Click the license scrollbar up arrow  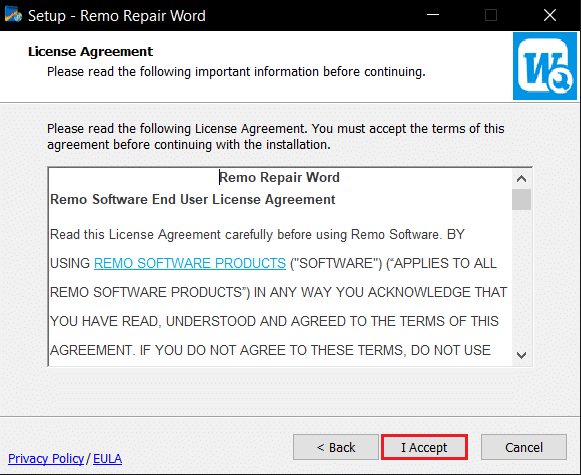point(521,179)
